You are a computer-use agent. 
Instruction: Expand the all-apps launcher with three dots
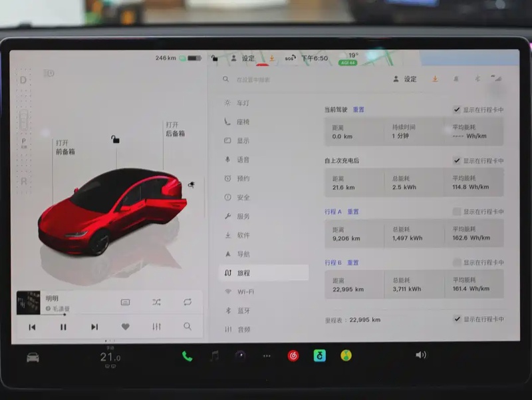[x=267, y=356]
